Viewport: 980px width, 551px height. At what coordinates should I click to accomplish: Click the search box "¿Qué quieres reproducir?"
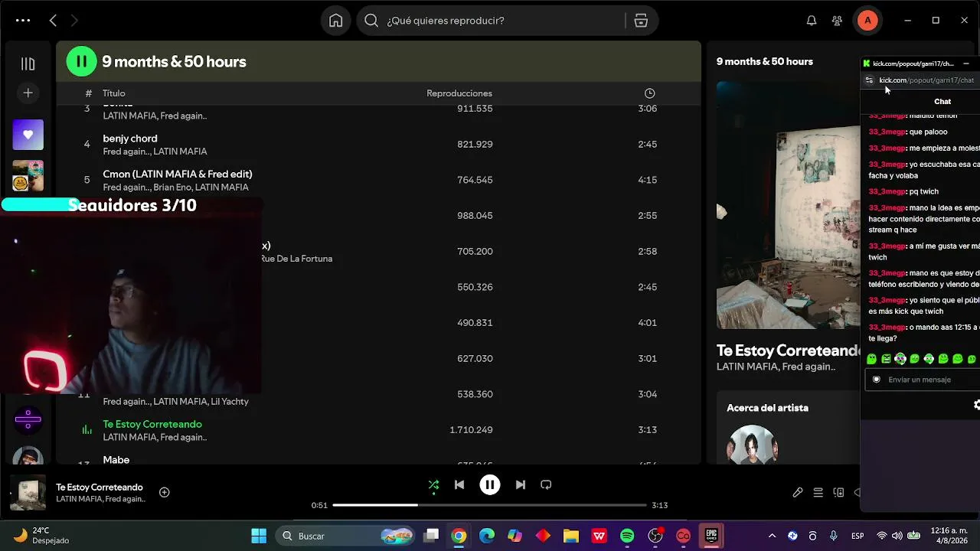pyautogui.click(x=490, y=21)
